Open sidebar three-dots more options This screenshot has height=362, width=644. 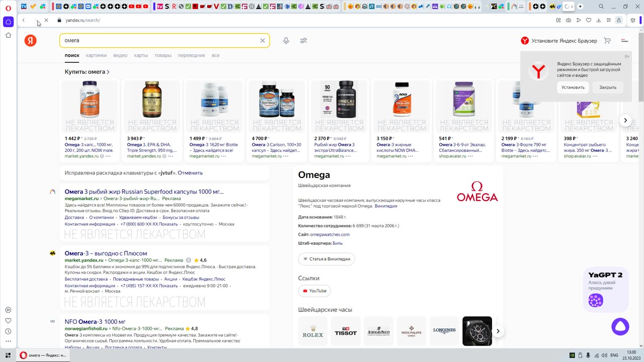pyautogui.click(x=8, y=342)
